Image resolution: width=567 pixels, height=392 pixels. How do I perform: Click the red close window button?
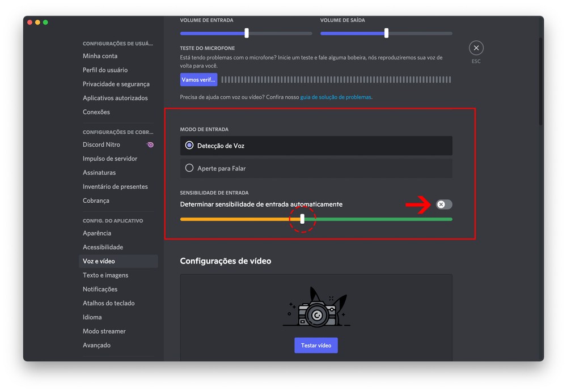(29, 23)
